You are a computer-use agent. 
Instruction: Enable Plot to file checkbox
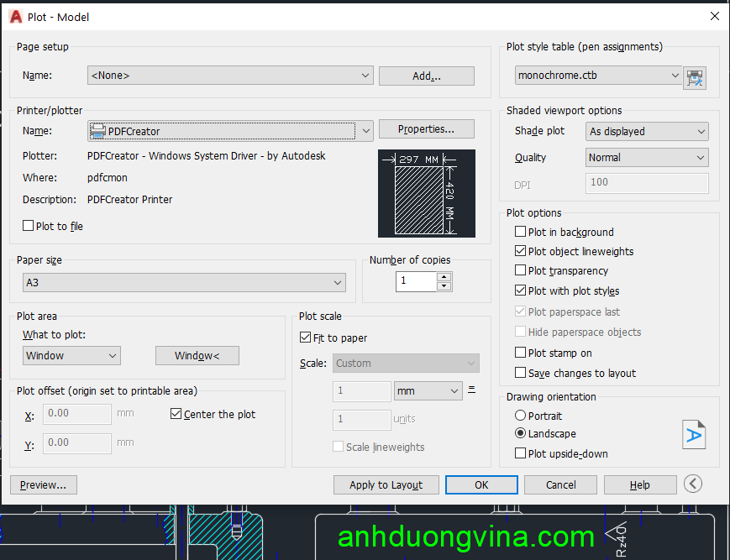pos(29,226)
